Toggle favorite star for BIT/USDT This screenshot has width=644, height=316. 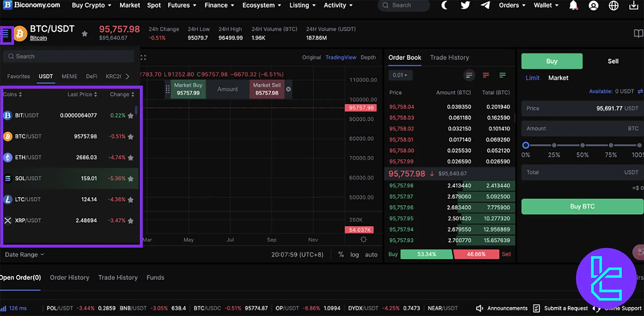click(131, 116)
